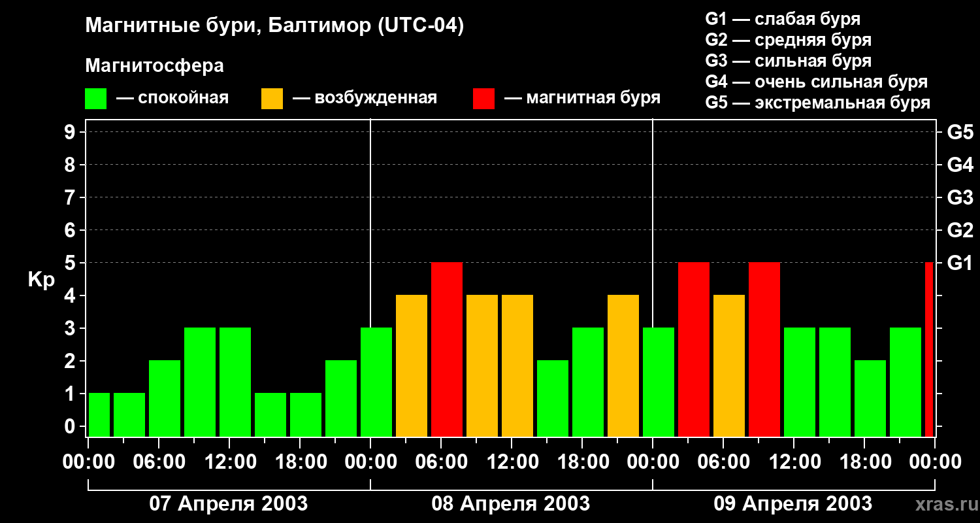
Task: Select the 'G4 — очень сильная буря' line
Action: [x=817, y=82]
